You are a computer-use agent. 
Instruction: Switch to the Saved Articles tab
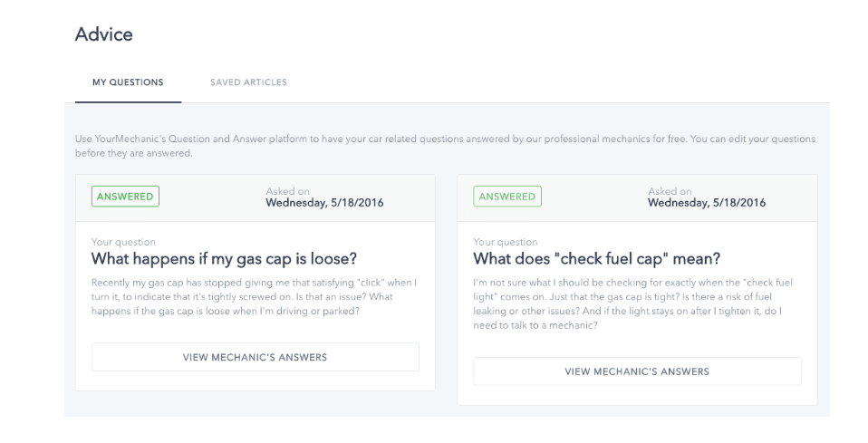click(x=248, y=82)
